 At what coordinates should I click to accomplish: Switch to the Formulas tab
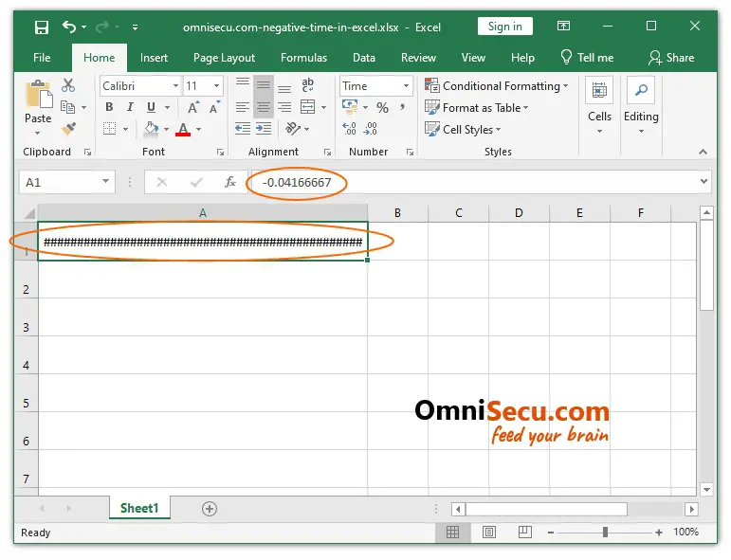[x=304, y=57]
